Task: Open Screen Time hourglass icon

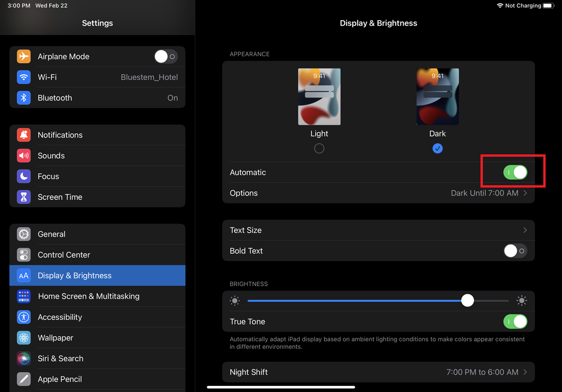Action: point(23,196)
